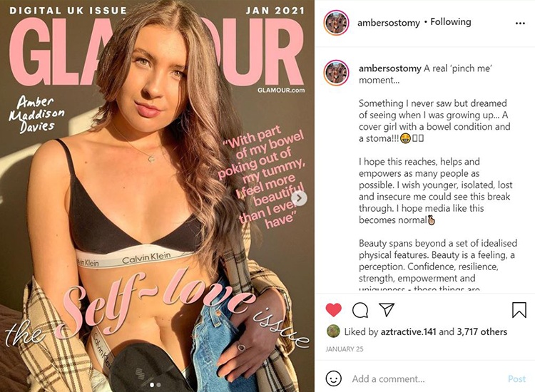Go to next photo with carousel arrow
This screenshot has height=392, width=535.
coord(299,198)
